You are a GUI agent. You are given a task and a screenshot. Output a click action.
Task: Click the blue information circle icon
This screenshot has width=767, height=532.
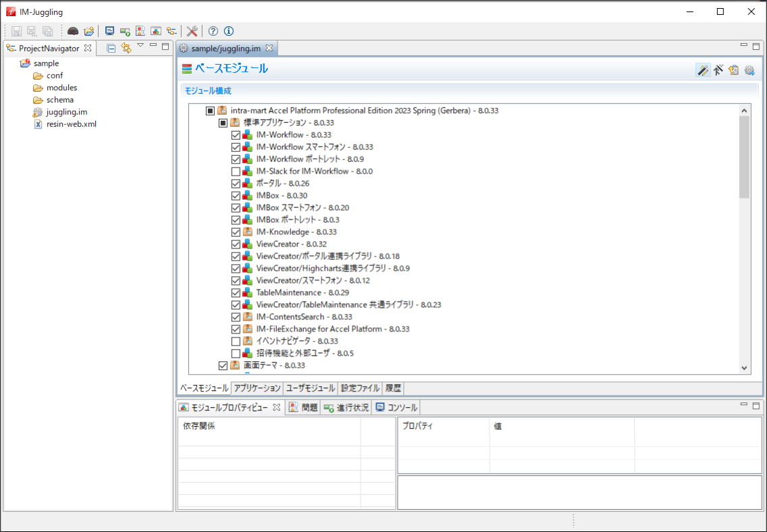click(x=229, y=31)
